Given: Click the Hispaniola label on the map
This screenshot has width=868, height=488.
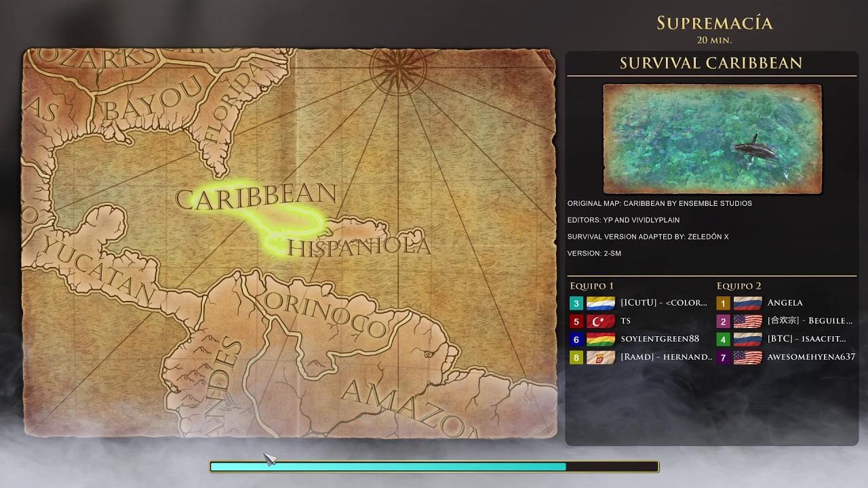Looking at the screenshot, I should pyautogui.click(x=359, y=247).
